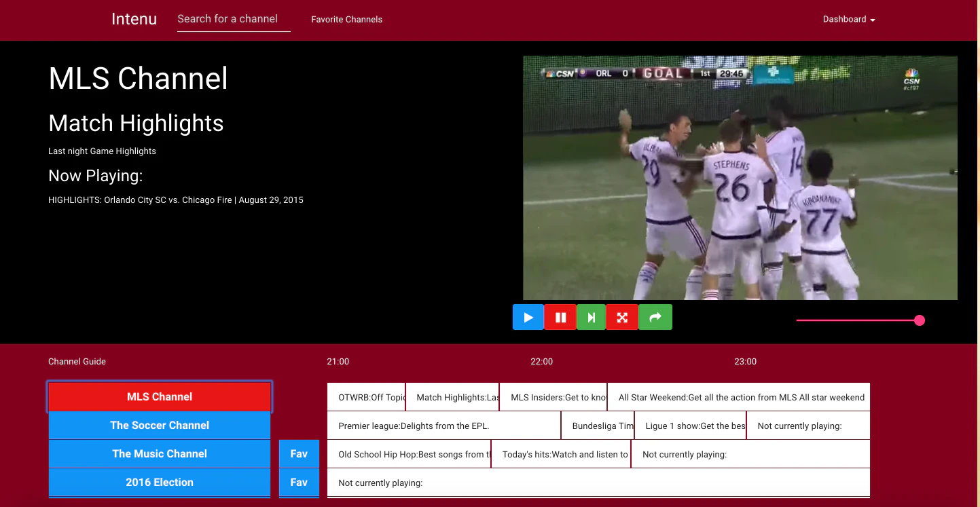Toggle fullscreen with the expand arrows icon
This screenshot has height=507, width=980.
click(x=622, y=317)
